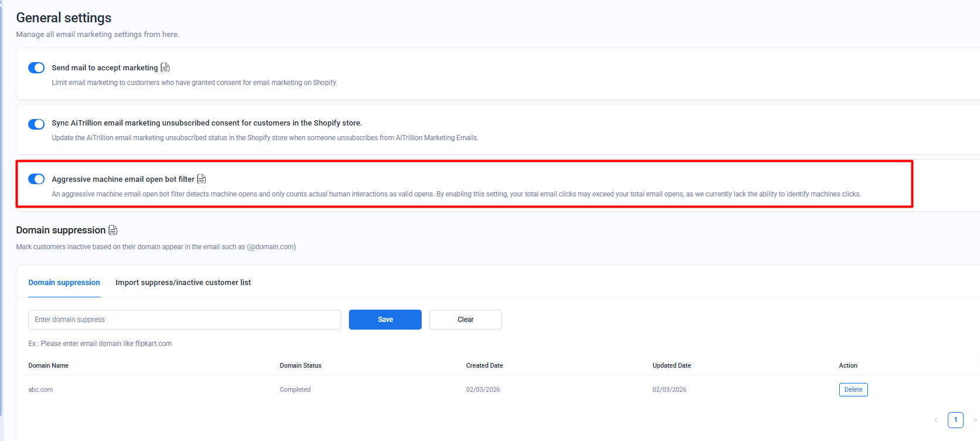980x441 pixels.
Task: Select the Updated Date column header
Action: click(672, 365)
